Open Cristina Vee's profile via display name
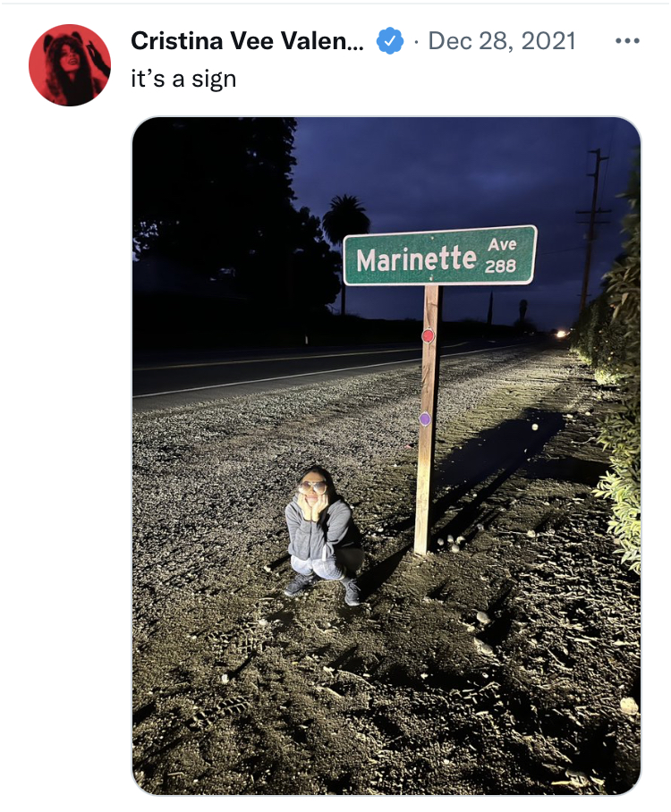Viewport: 671px width, 812px height. (x=247, y=41)
